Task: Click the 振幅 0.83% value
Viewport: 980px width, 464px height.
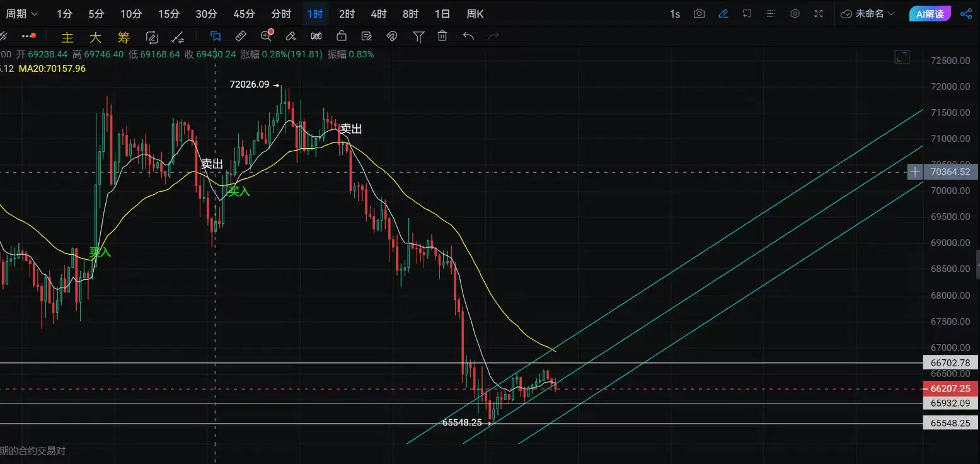Action: pos(350,54)
